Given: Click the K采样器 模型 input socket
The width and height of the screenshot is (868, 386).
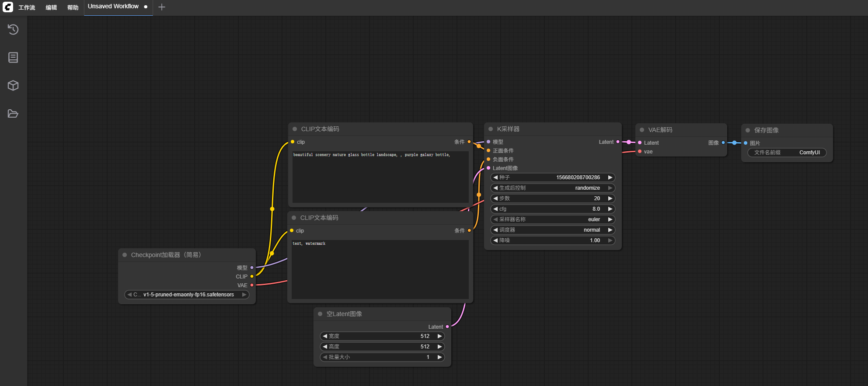Looking at the screenshot, I should pos(488,142).
